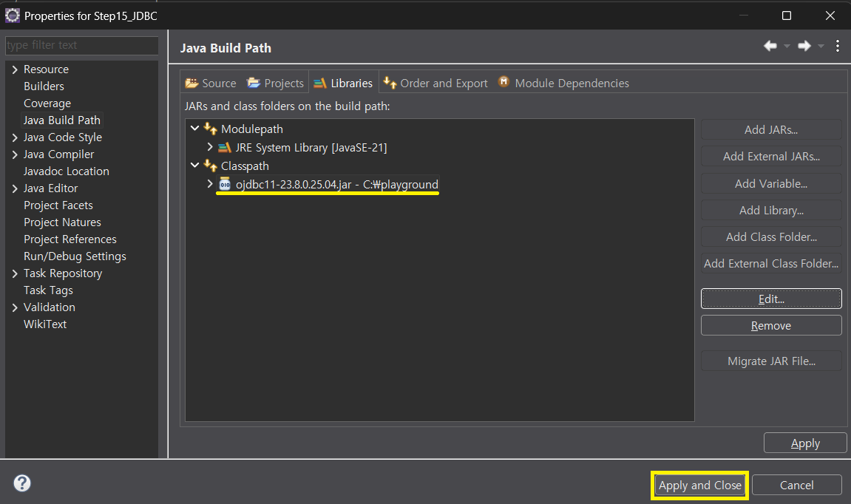Open Run/Debug Settings page
The image size is (851, 504).
(75, 256)
